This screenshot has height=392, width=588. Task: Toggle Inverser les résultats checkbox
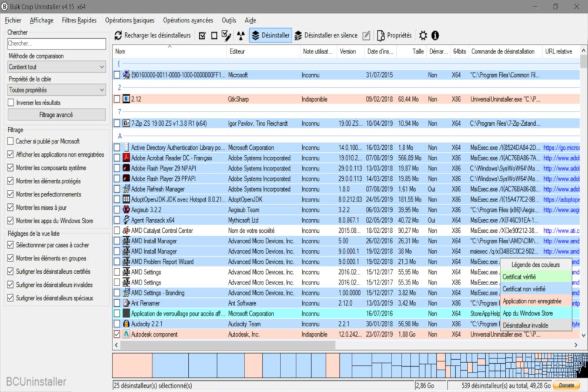pos(11,102)
